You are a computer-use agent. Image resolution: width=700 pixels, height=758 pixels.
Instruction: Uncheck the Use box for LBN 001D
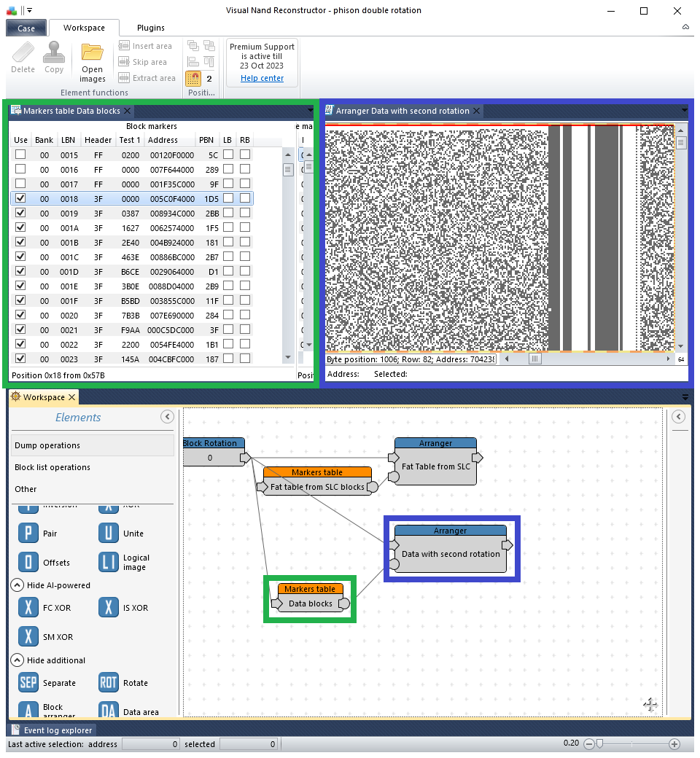(20, 270)
